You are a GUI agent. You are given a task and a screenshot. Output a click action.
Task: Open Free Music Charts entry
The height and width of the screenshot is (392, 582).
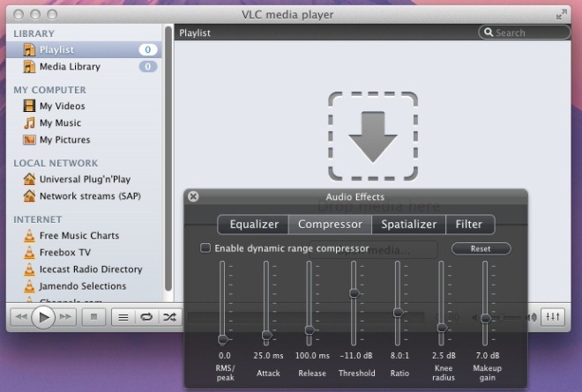(84, 235)
